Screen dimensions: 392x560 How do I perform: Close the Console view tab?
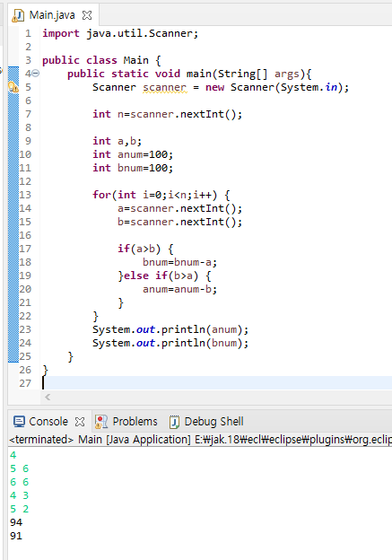point(80,422)
